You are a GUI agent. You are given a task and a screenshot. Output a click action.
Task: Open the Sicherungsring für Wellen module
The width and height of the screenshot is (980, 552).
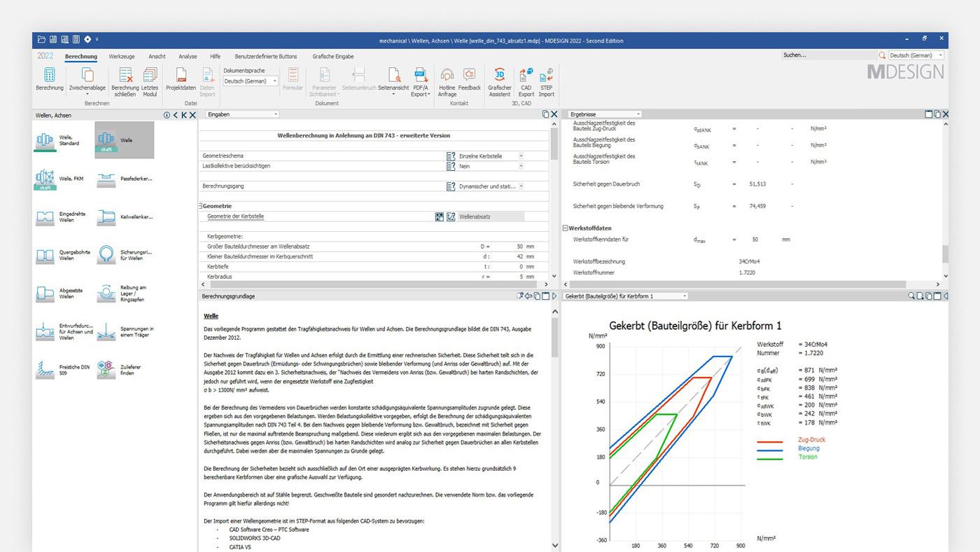(x=106, y=254)
